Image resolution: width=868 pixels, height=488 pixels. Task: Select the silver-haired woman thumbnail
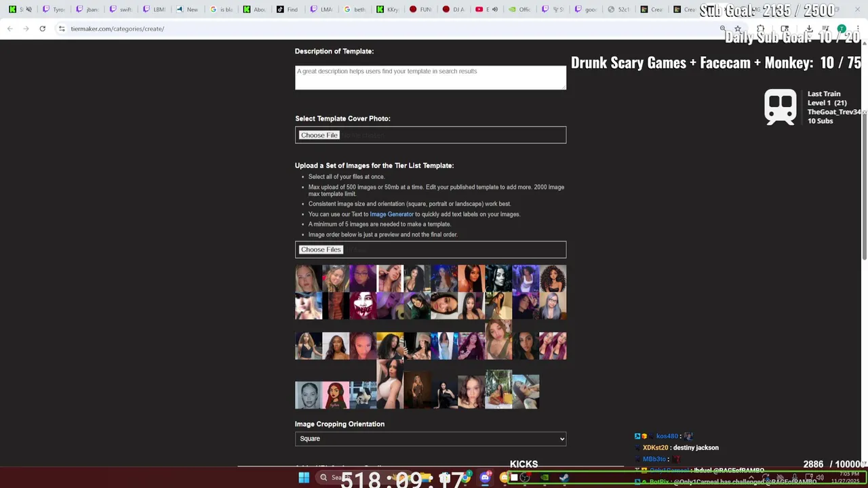coord(553,306)
